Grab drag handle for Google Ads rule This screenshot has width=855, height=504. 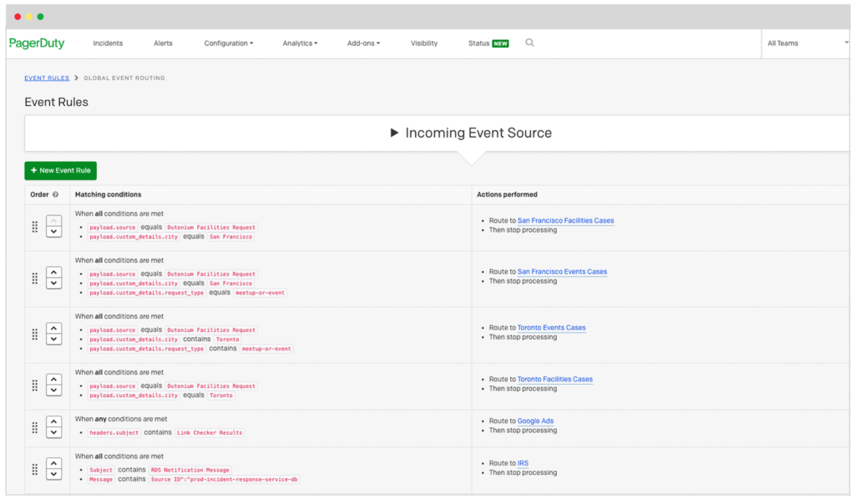click(x=35, y=427)
